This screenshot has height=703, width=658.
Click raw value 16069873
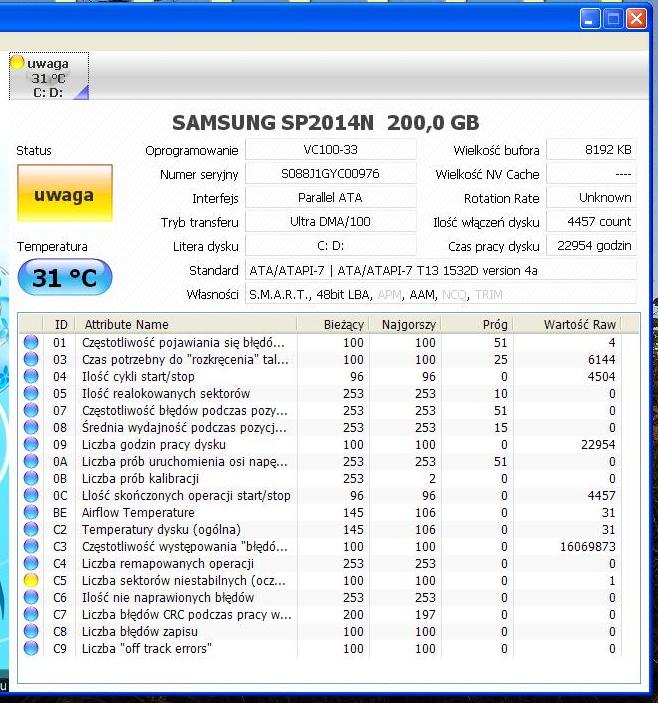pyautogui.click(x=588, y=547)
